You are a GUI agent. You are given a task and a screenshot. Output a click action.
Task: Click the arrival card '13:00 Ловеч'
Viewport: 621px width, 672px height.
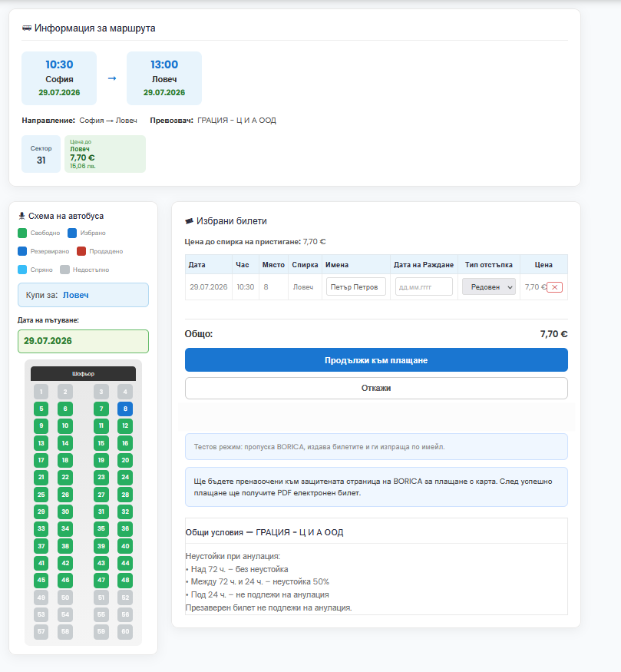(164, 78)
